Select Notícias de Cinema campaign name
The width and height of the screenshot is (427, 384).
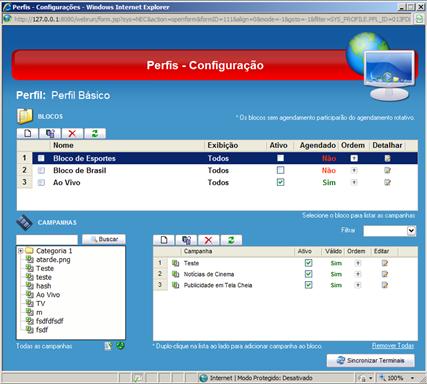click(x=209, y=274)
